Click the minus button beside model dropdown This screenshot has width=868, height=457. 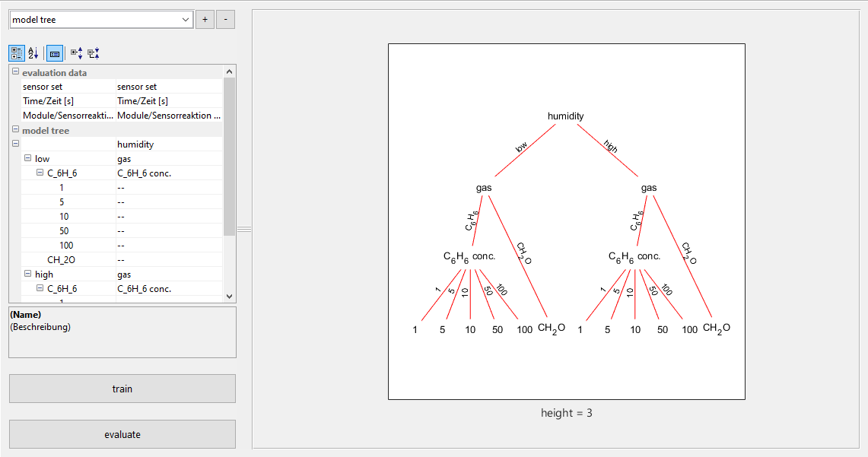(x=225, y=20)
